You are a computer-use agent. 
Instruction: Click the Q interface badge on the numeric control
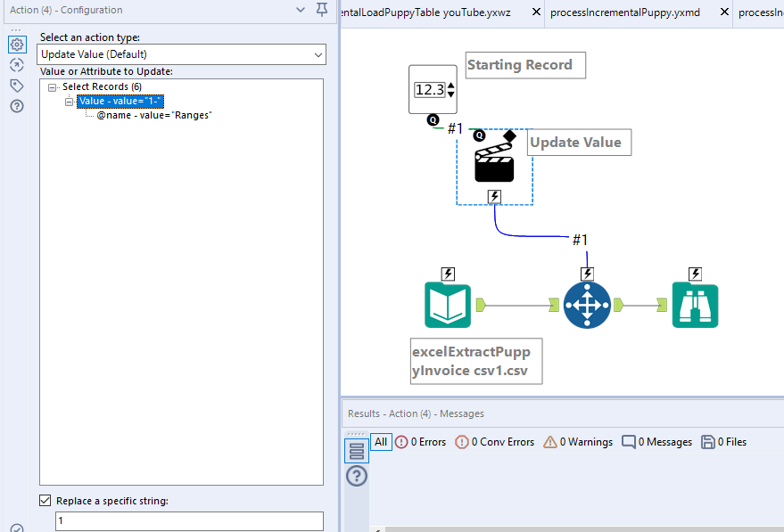434,119
